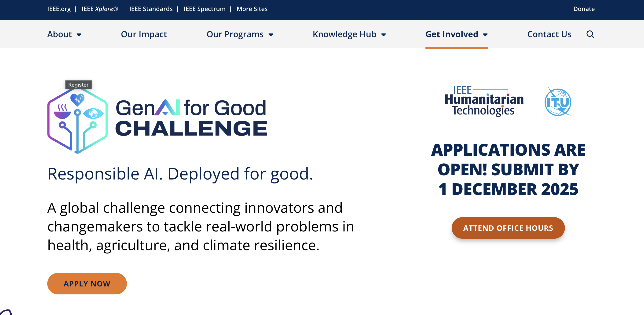
Task: Click the Attend Office Hours button
Action: pyautogui.click(x=508, y=228)
